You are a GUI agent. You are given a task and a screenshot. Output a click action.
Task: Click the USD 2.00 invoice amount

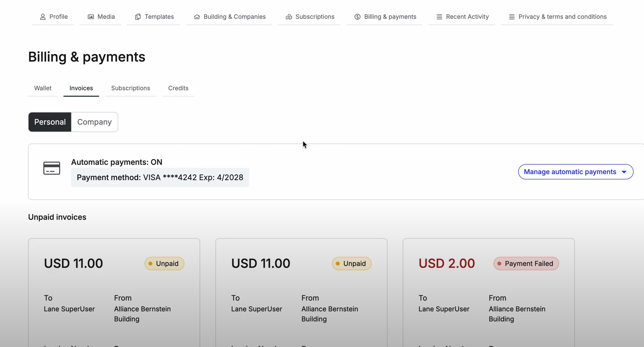pyautogui.click(x=447, y=263)
